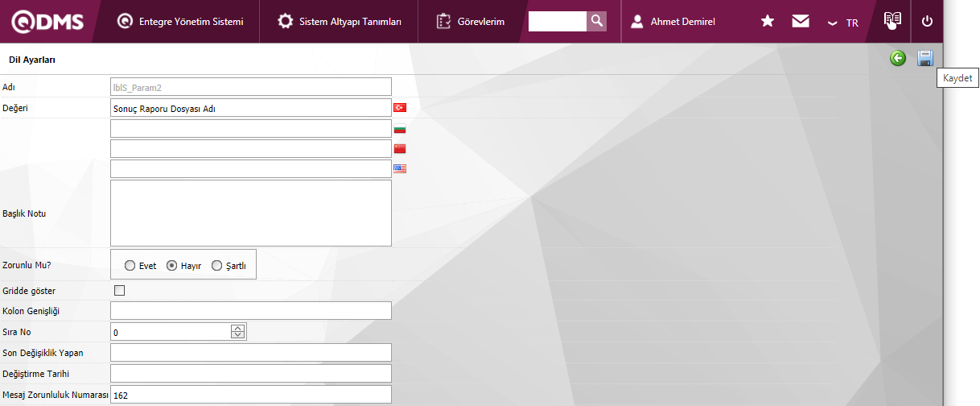Click the Dil Ayarları page title
This screenshot has height=406, width=980.
(x=31, y=60)
